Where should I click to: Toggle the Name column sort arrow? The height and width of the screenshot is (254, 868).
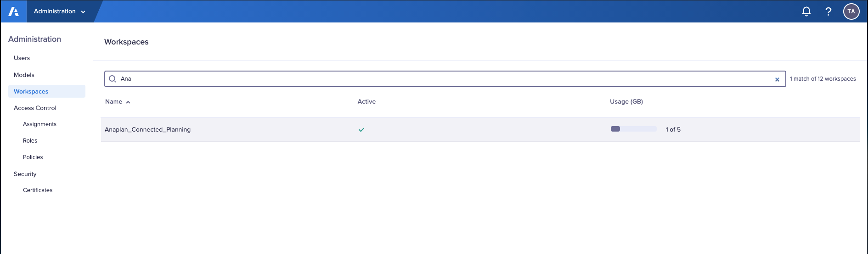pos(128,102)
